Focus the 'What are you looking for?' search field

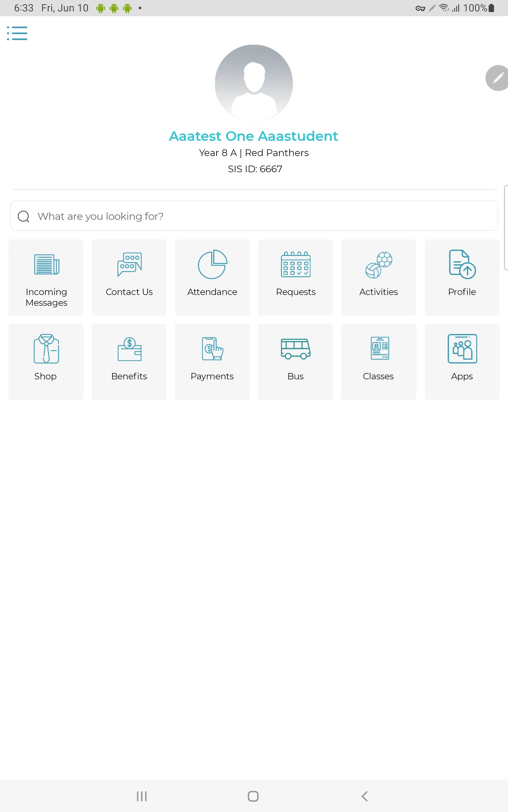(x=254, y=216)
